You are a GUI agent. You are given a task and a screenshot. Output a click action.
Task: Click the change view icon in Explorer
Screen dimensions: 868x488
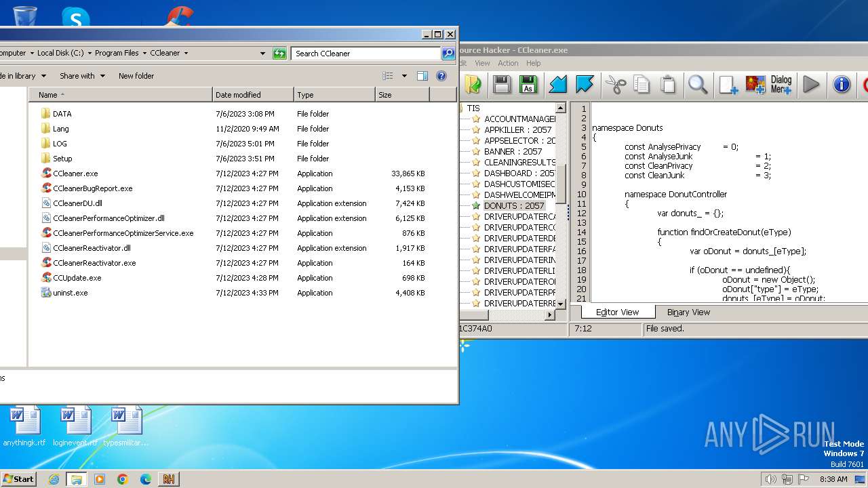pos(388,76)
